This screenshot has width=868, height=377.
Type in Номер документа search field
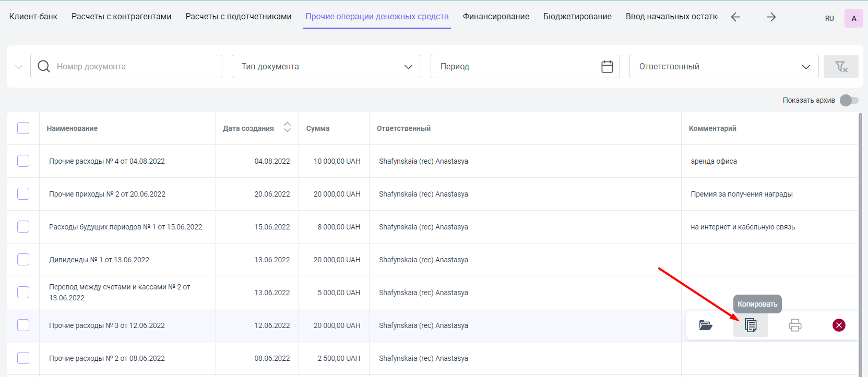(x=136, y=67)
